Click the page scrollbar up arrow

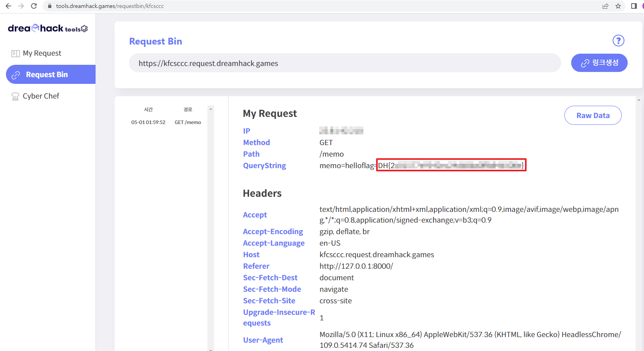639,100
